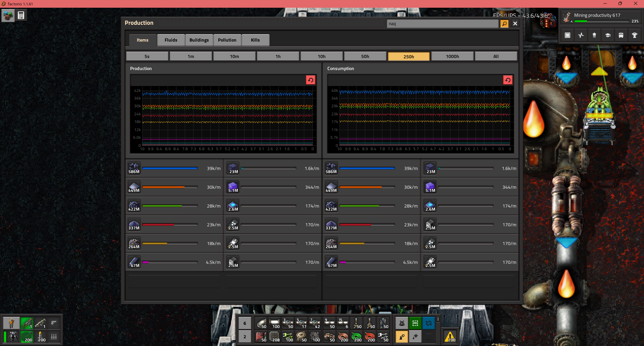This screenshot has height=346, width=644.
Task: Click Mining productivity 617 research progress
Action: click(x=601, y=17)
